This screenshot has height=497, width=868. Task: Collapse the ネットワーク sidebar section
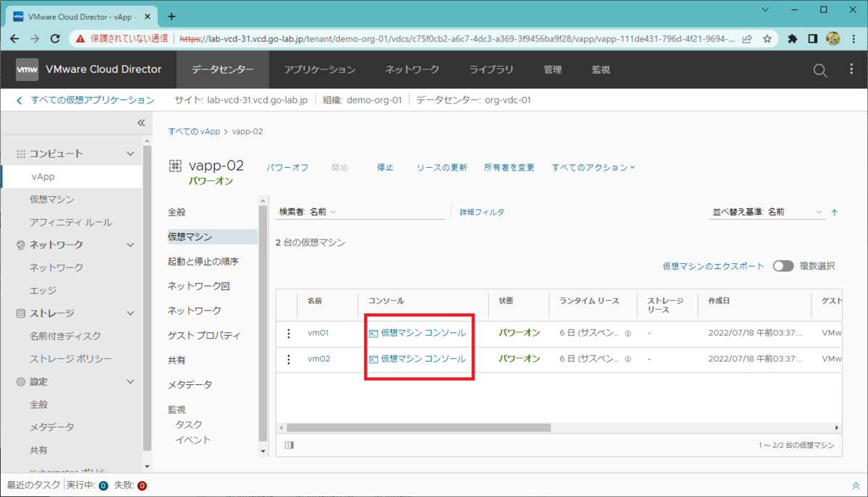pyautogui.click(x=130, y=245)
